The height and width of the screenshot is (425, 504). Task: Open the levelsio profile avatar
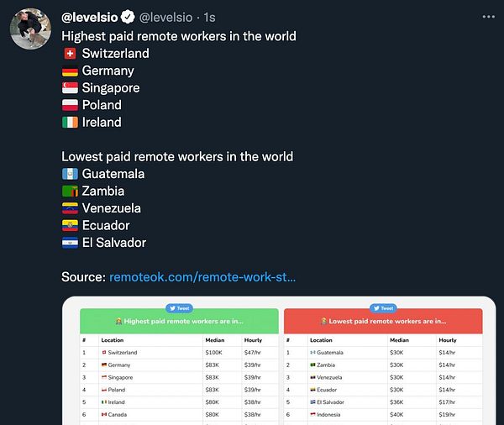click(x=32, y=29)
